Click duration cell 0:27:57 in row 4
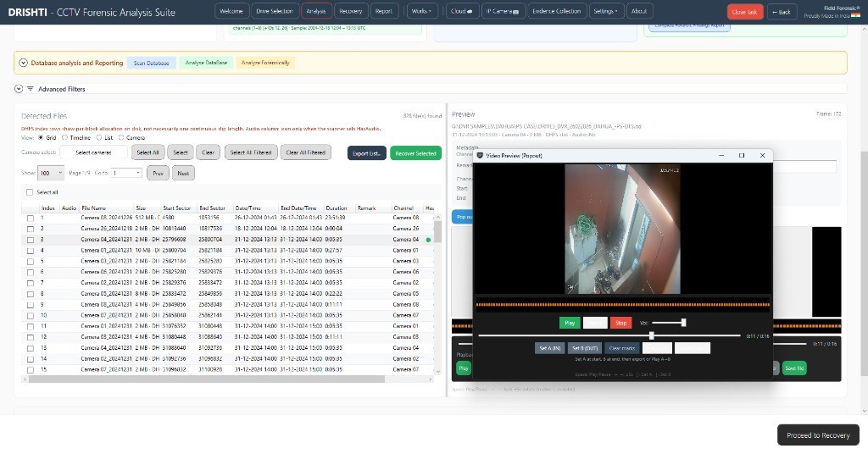Image resolution: width=868 pixels, height=454 pixels. (334, 251)
